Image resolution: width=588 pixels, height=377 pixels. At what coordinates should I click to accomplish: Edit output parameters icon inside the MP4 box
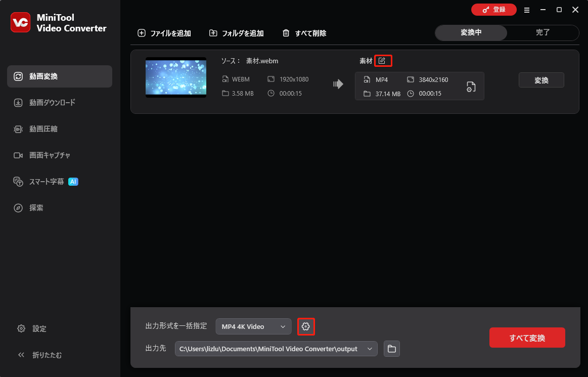click(470, 86)
